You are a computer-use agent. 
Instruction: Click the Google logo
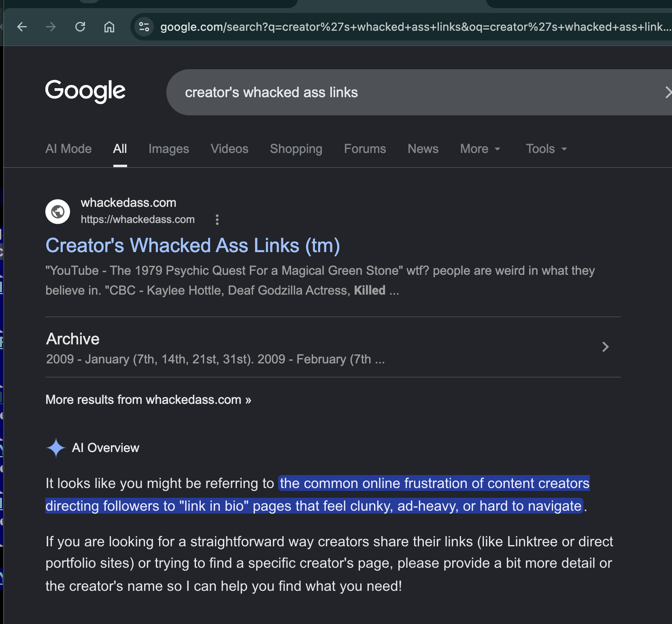tap(85, 91)
